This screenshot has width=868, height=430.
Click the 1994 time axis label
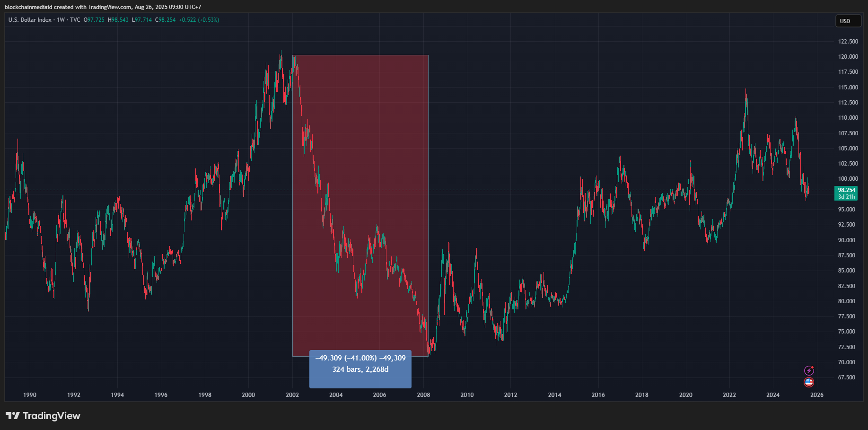click(x=117, y=395)
